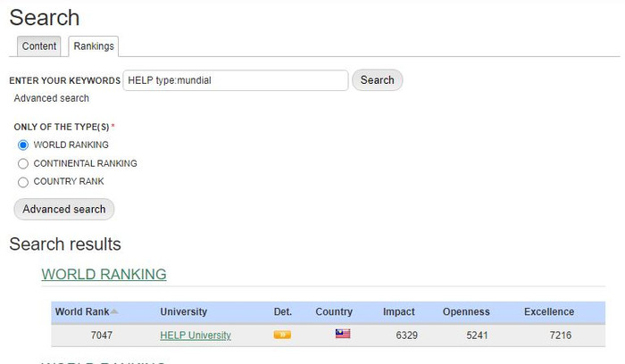The height and width of the screenshot is (364, 625).
Task: Select the COUNTRY RANK radio button
Action: pos(23,182)
